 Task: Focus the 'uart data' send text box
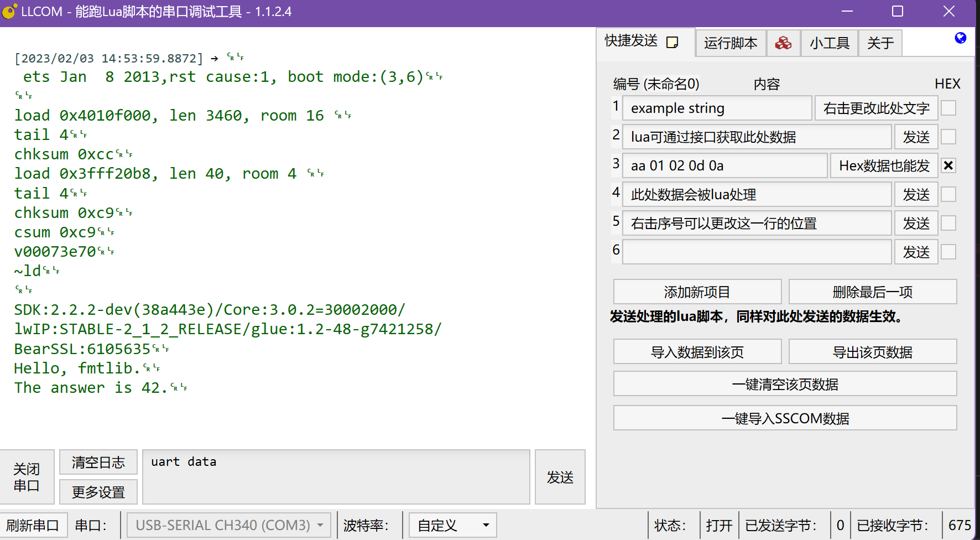(336, 477)
